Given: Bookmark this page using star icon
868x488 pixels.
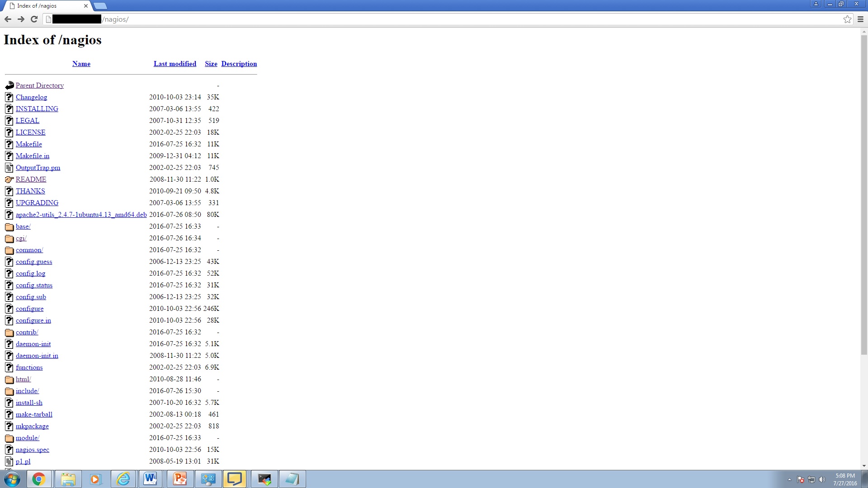Looking at the screenshot, I should [x=847, y=19].
